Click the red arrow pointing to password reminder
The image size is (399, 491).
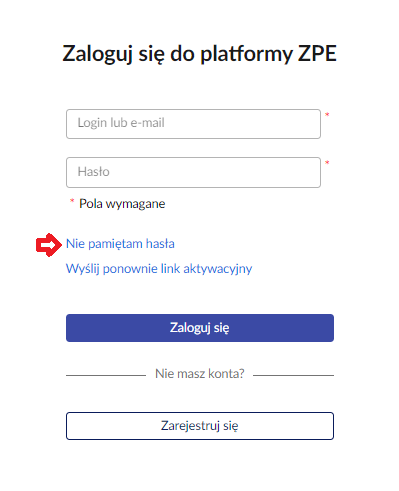click(x=49, y=245)
